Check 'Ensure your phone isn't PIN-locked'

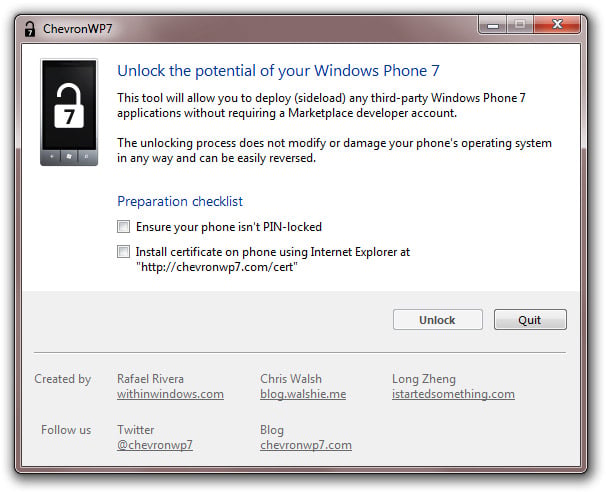(x=123, y=226)
